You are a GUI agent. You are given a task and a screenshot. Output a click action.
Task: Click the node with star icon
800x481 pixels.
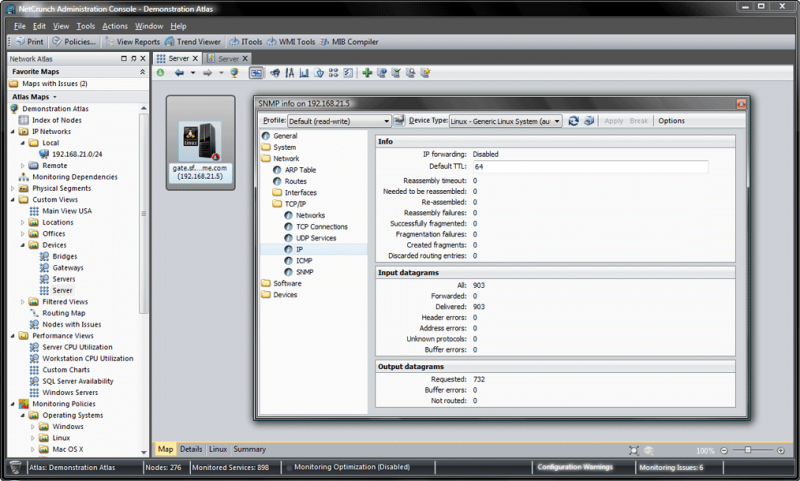click(425, 73)
